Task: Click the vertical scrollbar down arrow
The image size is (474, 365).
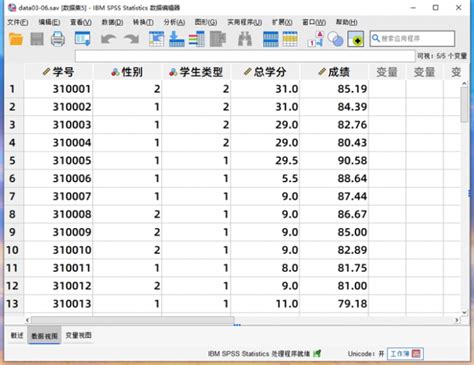Action: pos(464,312)
